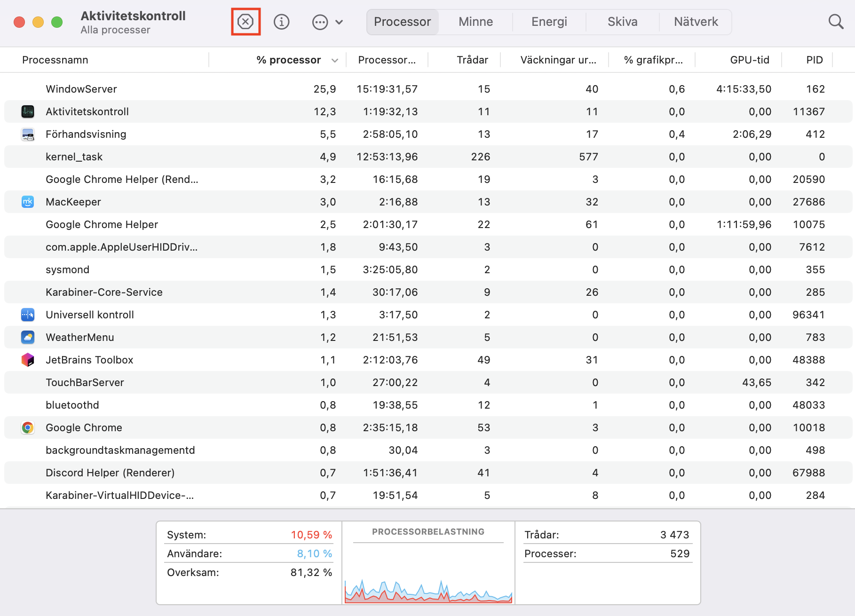Select the Karabiner-Core-Service row

[428, 292]
